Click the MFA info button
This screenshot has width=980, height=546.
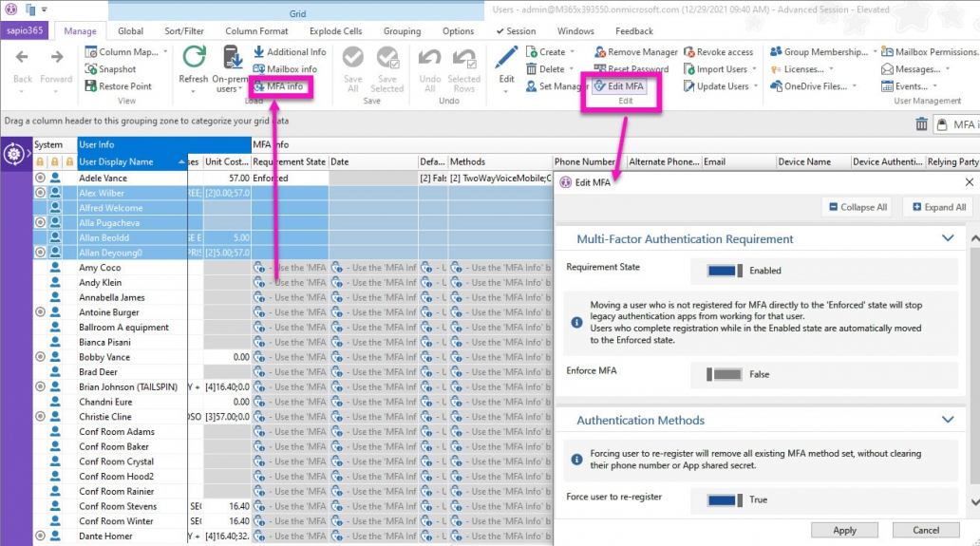click(279, 86)
